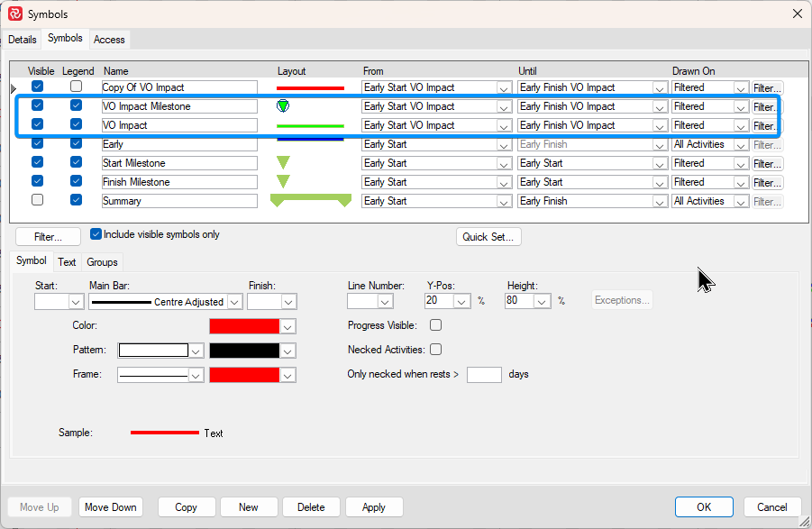Image resolution: width=812 pixels, height=529 pixels.
Task: Click the Quick Set button
Action: [488, 237]
